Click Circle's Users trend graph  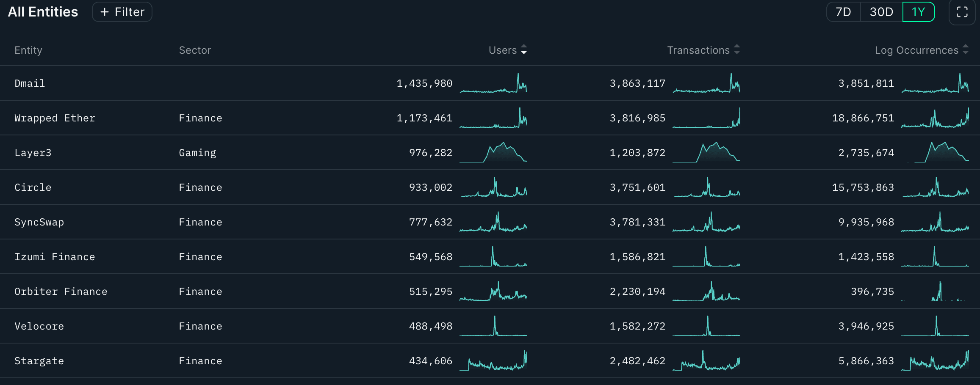pyautogui.click(x=493, y=187)
